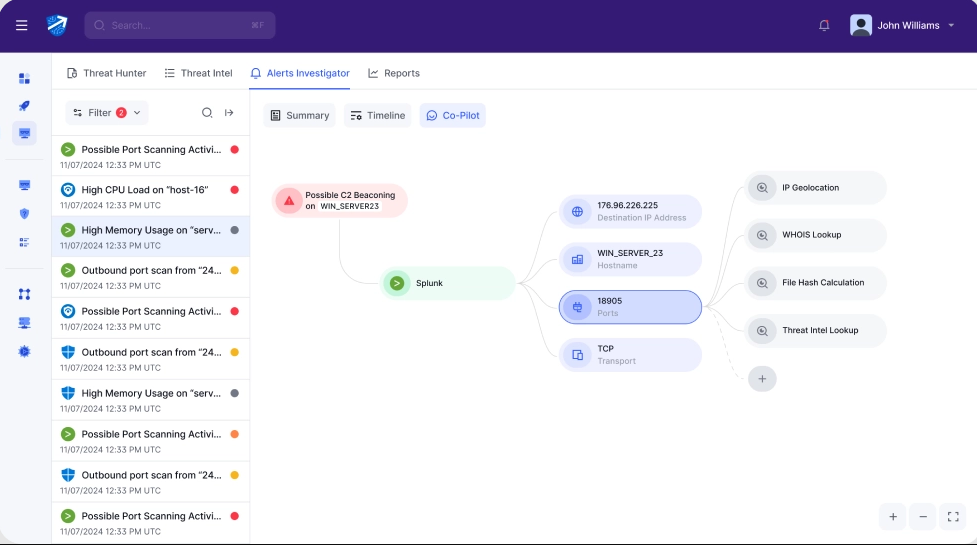Click the green Splunk arrow icon
Image resolution: width=977 pixels, height=545 pixels.
pyautogui.click(x=397, y=283)
